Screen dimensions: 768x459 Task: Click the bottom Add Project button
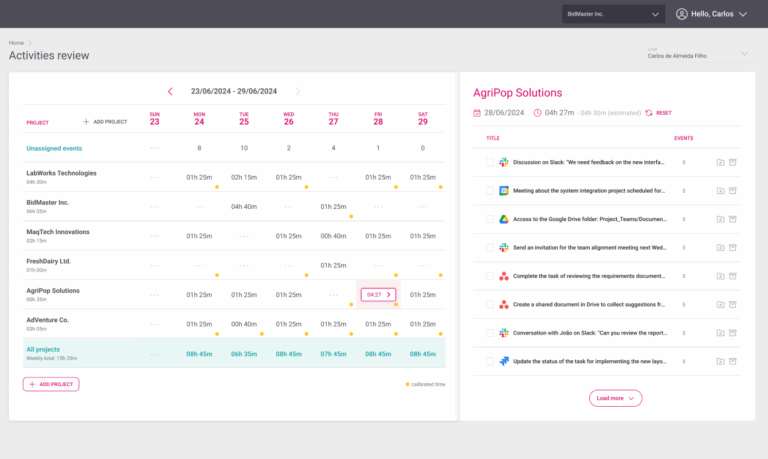pos(51,385)
